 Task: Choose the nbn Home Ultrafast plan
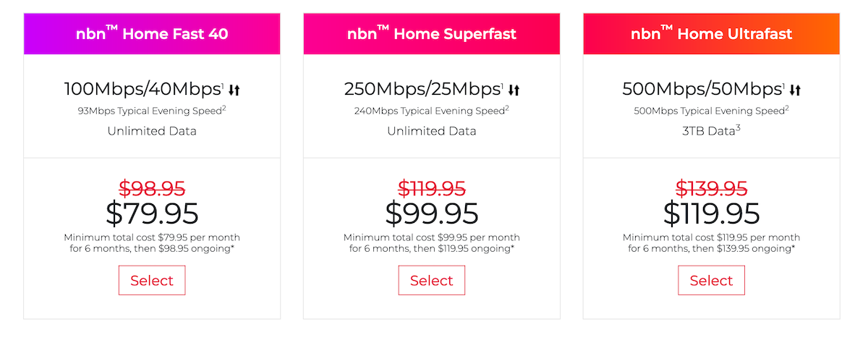tap(711, 281)
